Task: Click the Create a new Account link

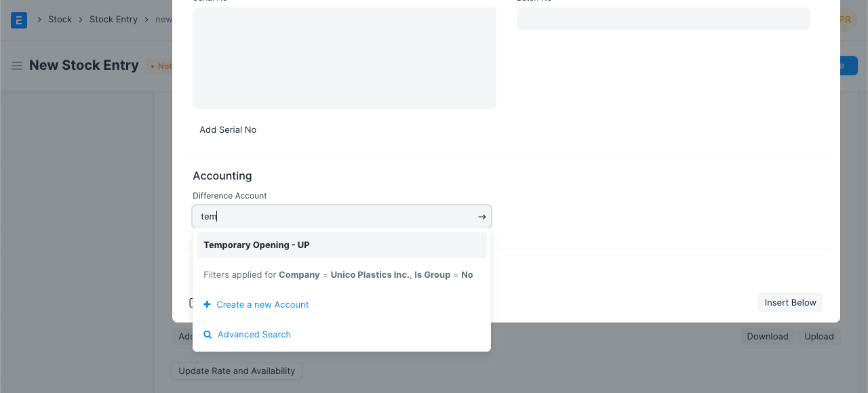Action: point(262,304)
